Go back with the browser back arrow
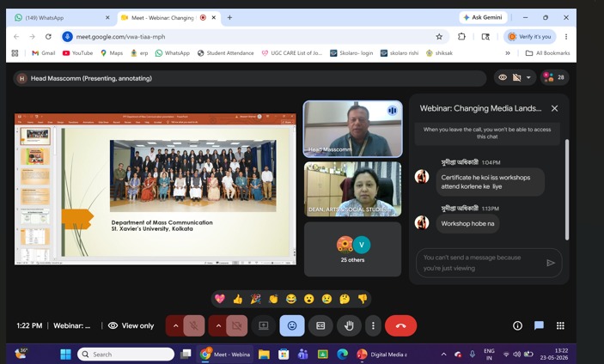The width and height of the screenshot is (604, 364). coord(16,37)
